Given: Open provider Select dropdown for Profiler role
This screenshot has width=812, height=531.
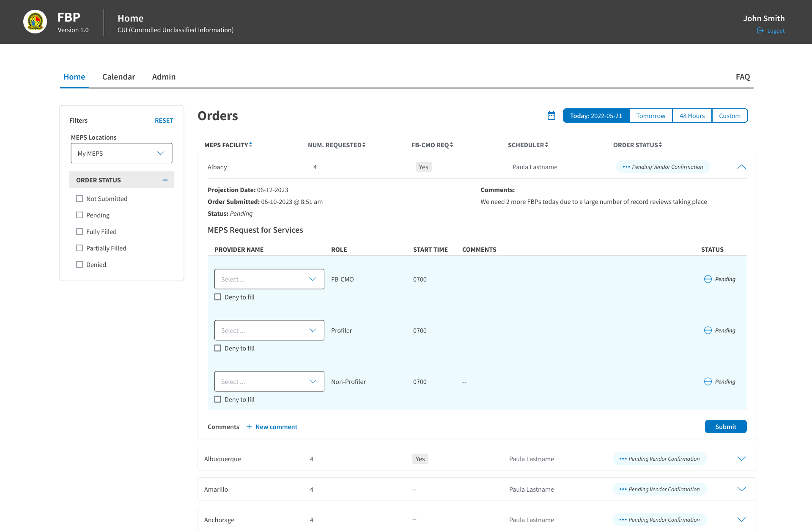Looking at the screenshot, I should tap(269, 330).
